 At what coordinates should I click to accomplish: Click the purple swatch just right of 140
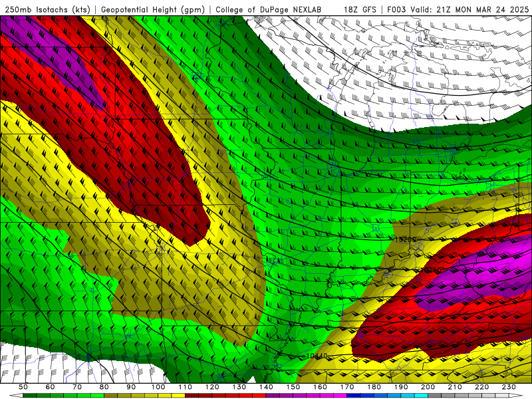(273, 396)
